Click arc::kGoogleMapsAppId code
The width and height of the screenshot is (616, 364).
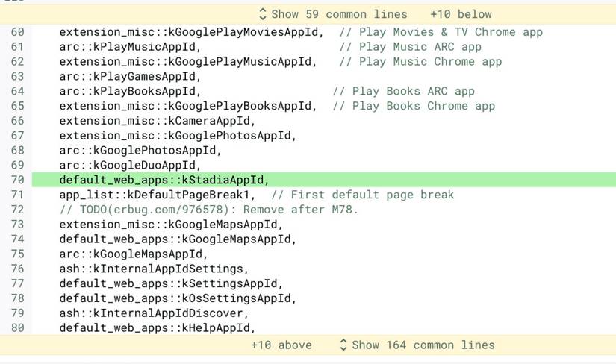pyautogui.click(x=133, y=254)
